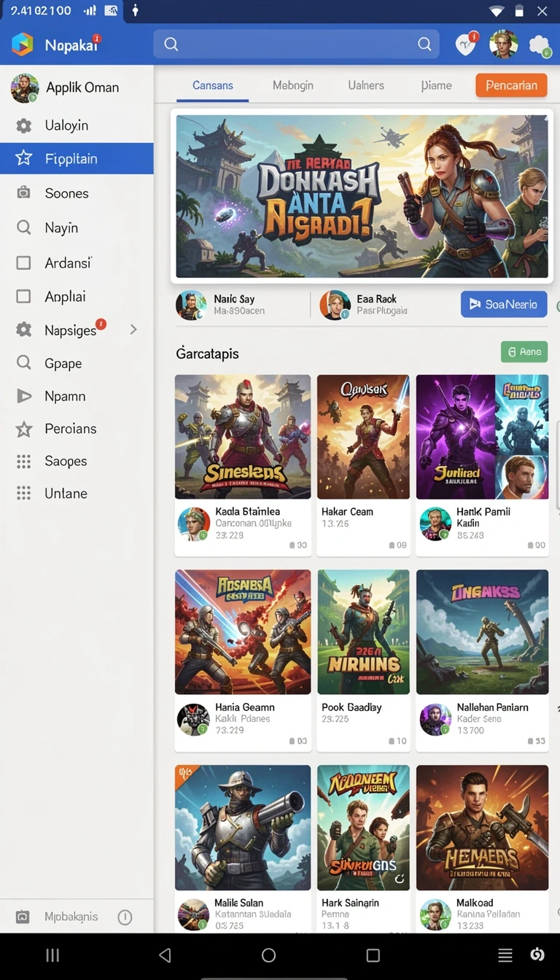Tap the circular icon at bottom right corner
Screen dimensions: 560x980
537,955
